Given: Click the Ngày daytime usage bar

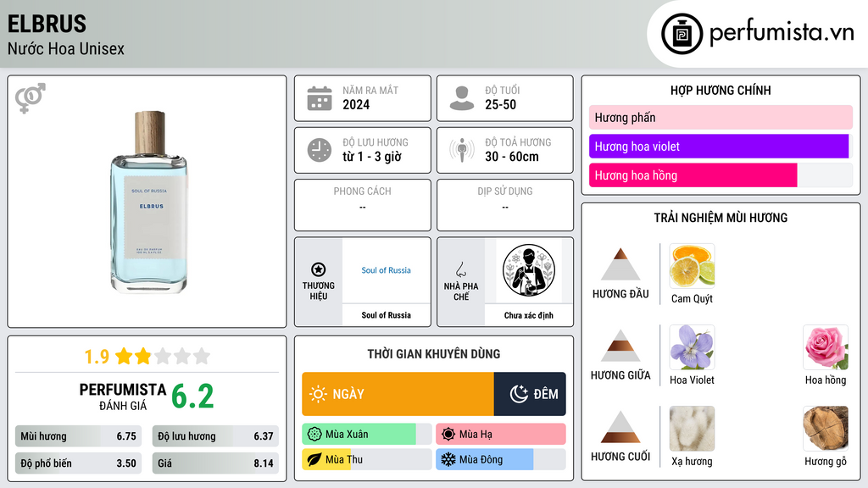Looking at the screenshot, I should coord(398,394).
